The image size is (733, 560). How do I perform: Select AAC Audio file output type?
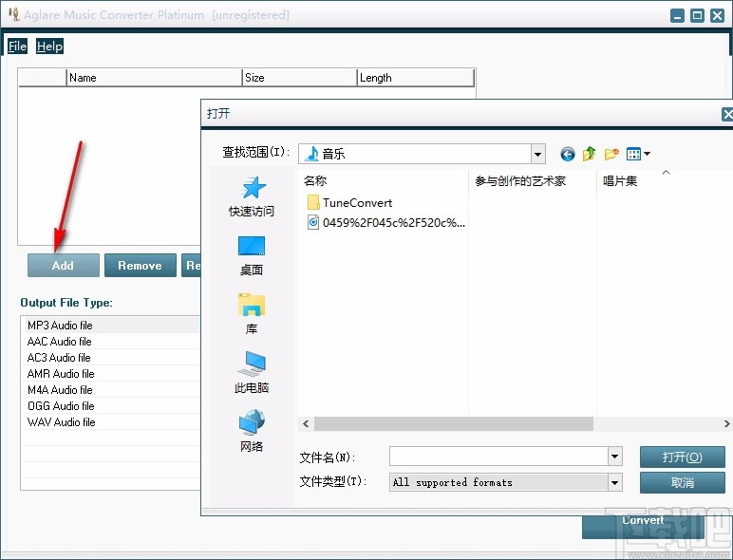111,342
